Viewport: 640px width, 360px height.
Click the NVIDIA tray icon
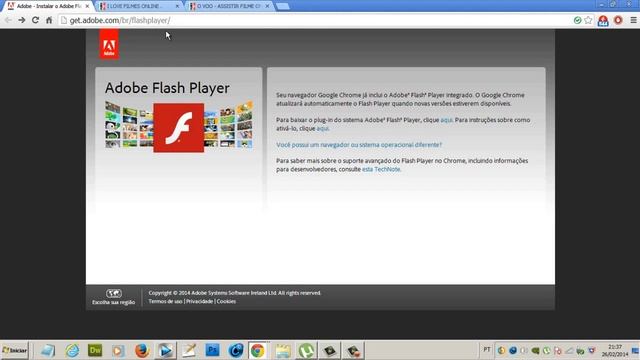coord(535,351)
